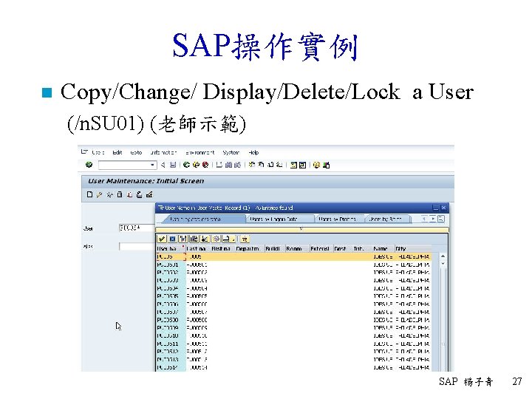Open the System menu

click(x=231, y=152)
